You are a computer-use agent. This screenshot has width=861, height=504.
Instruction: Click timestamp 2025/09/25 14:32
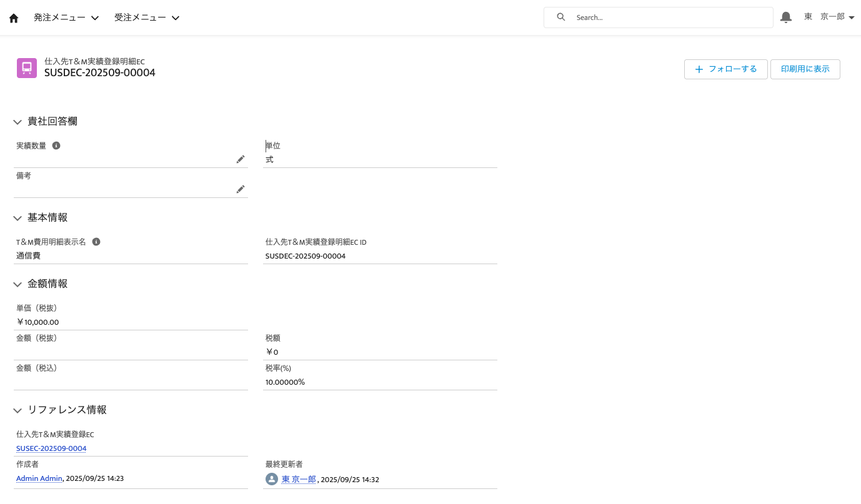(x=350, y=480)
